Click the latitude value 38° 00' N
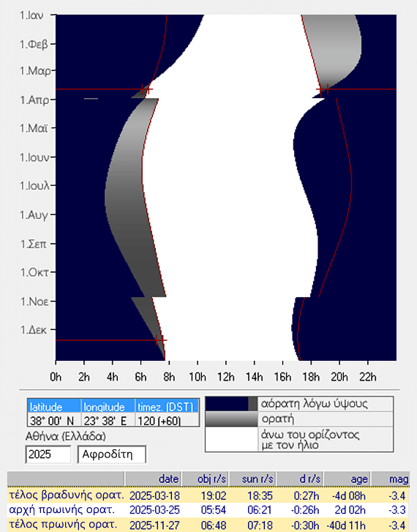The image size is (417, 532). tap(54, 420)
